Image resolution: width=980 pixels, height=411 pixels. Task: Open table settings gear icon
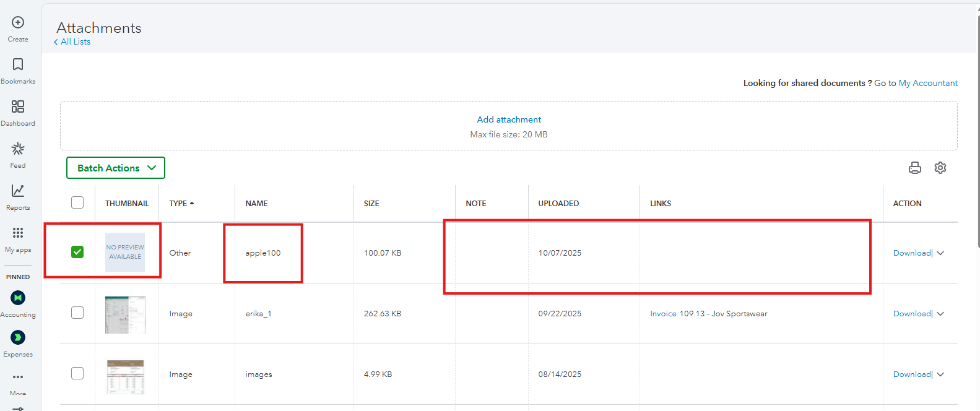point(940,168)
